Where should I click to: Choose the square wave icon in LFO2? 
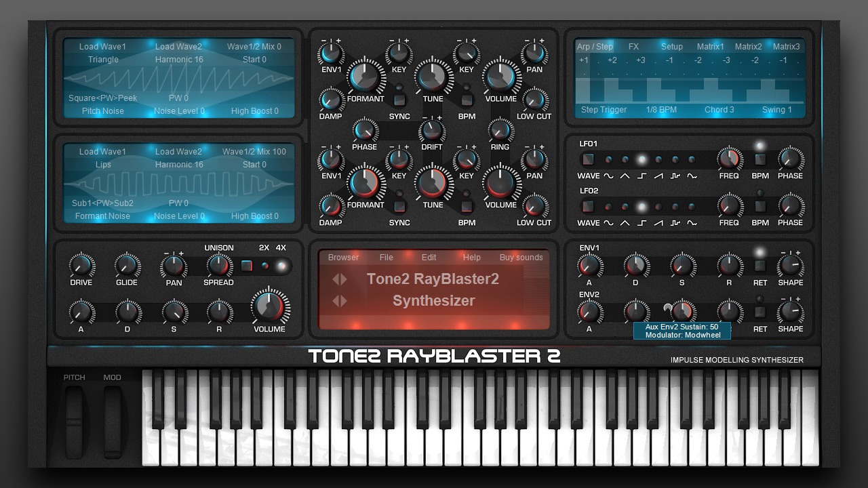642,223
